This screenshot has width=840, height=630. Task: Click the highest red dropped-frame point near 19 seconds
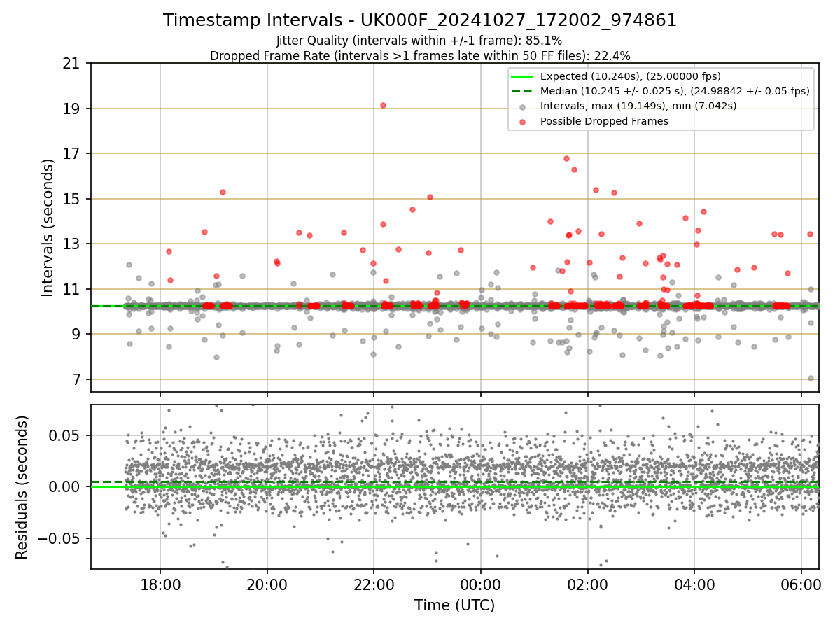click(383, 105)
